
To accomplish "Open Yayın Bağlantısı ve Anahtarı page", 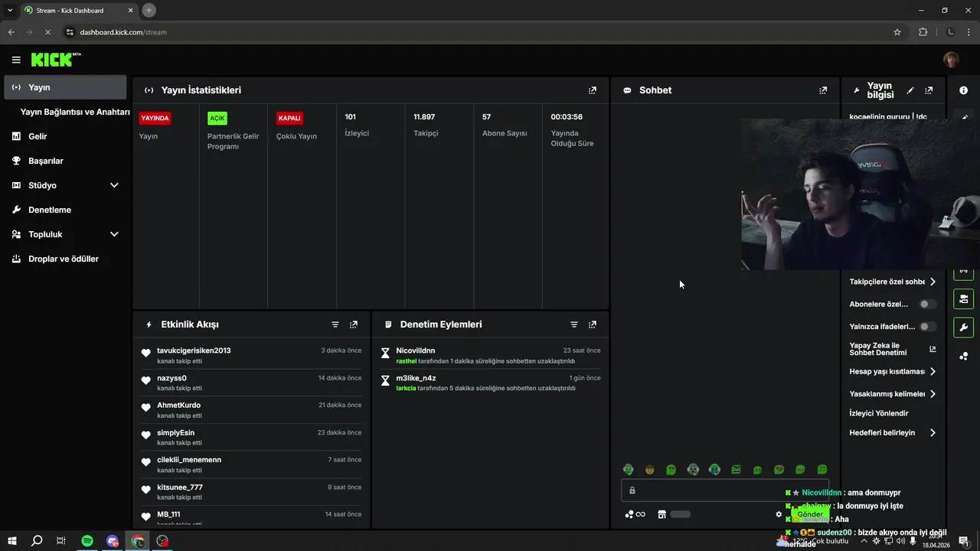I will 75,112.
